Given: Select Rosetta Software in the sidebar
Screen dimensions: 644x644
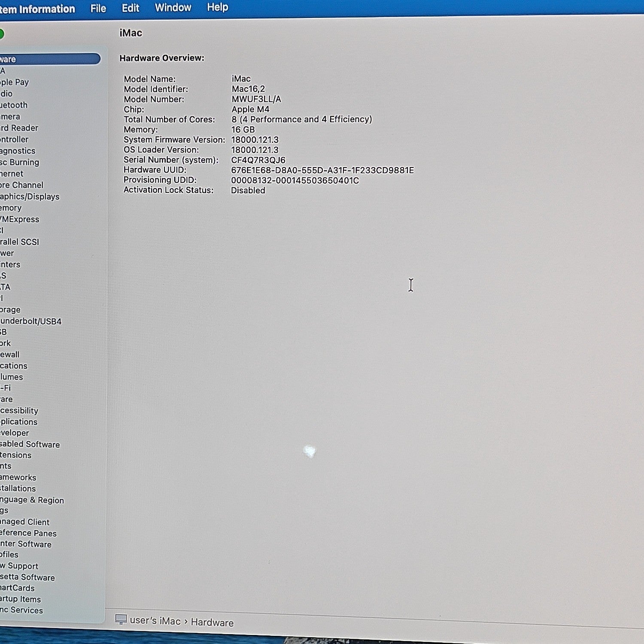Looking at the screenshot, I should point(27,577).
